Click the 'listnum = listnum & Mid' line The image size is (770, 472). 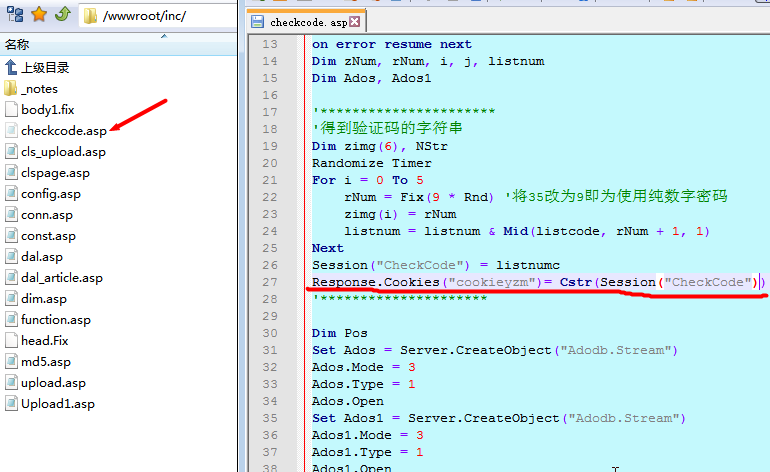pos(527,231)
